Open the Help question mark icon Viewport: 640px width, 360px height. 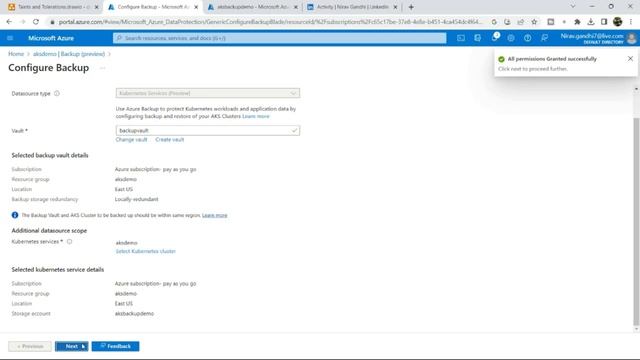527,38
